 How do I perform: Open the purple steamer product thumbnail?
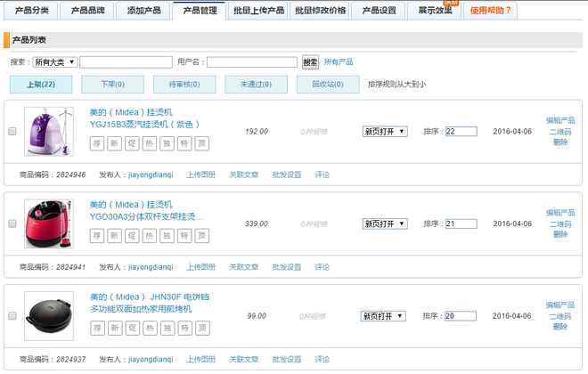[x=49, y=132]
